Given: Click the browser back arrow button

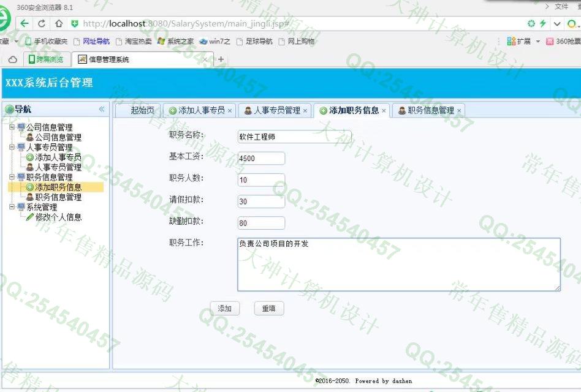Looking at the screenshot, I should tap(25, 24).
